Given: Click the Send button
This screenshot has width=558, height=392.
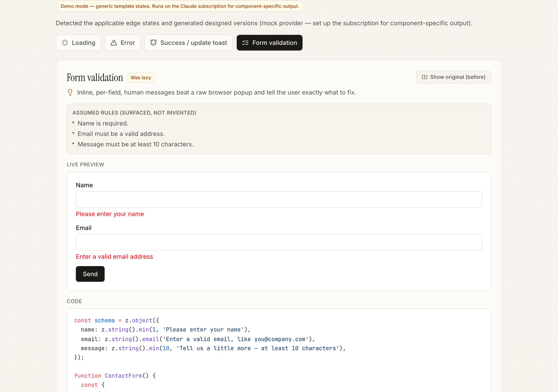Looking at the screenshot, I should (x=90, y=274).
